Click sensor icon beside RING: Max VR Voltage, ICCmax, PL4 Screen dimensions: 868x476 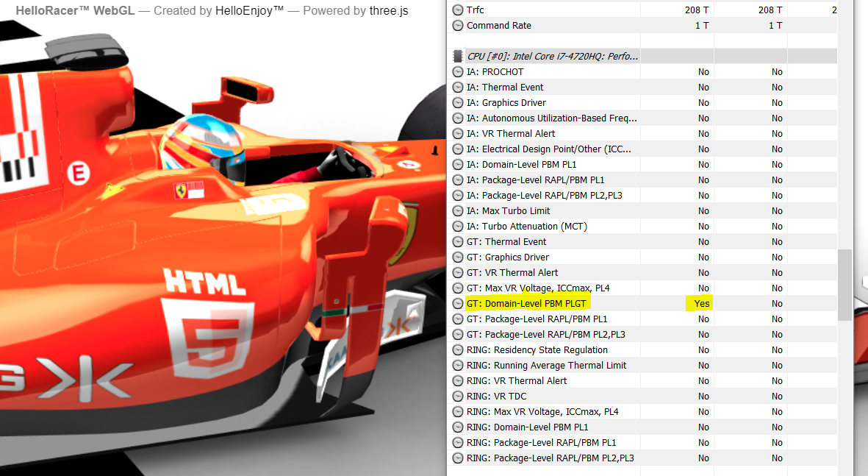458,412
